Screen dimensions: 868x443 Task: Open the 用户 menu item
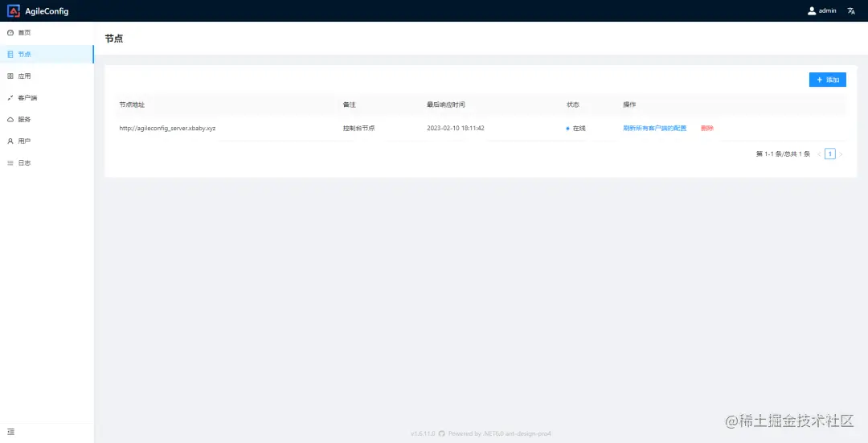click(47, 142)
